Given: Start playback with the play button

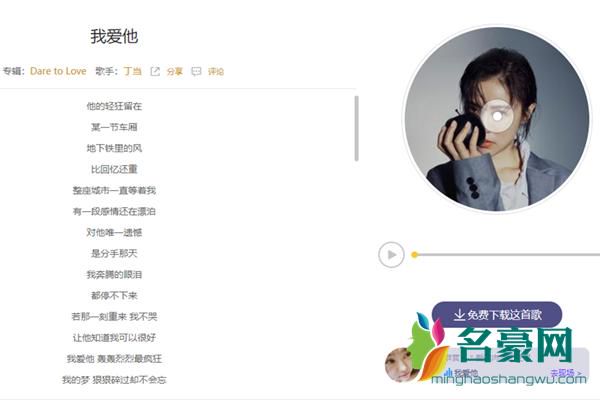Looking at the screenshot, I should pyautogui.click(x=391, y=255).
